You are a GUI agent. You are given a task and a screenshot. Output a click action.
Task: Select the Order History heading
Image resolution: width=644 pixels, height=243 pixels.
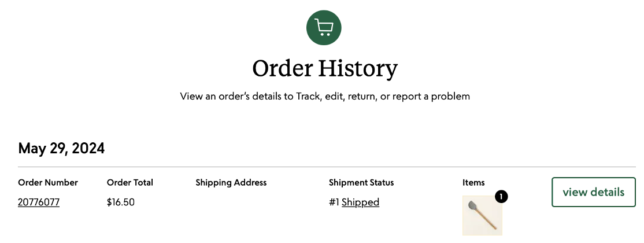click(x=325, y=69)
